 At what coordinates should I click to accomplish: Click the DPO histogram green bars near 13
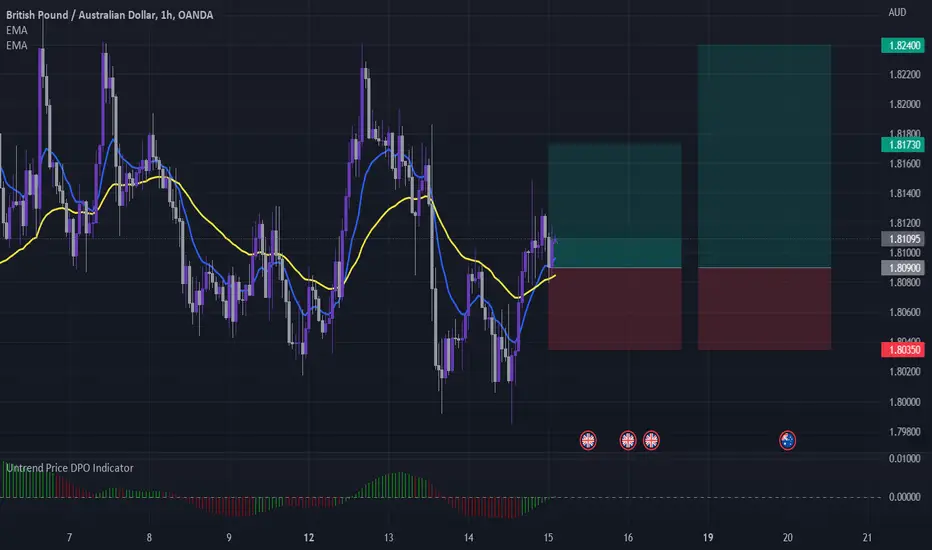[398, 485]
